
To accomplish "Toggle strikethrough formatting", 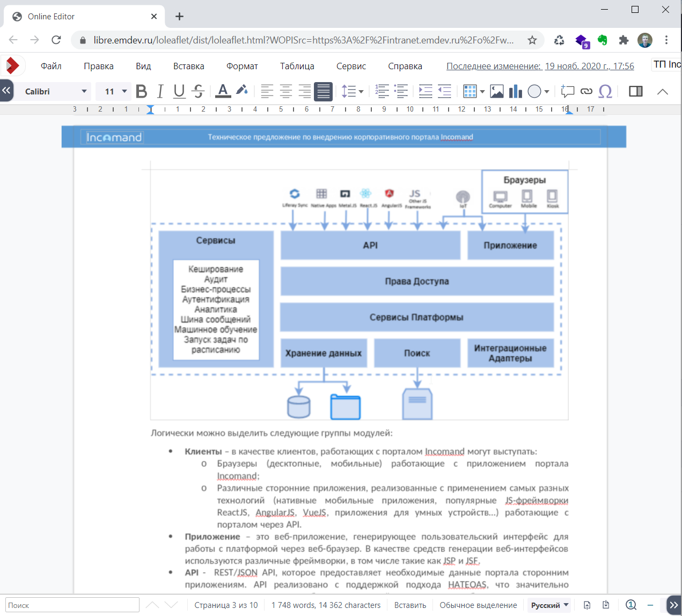I will coord(199,91).
